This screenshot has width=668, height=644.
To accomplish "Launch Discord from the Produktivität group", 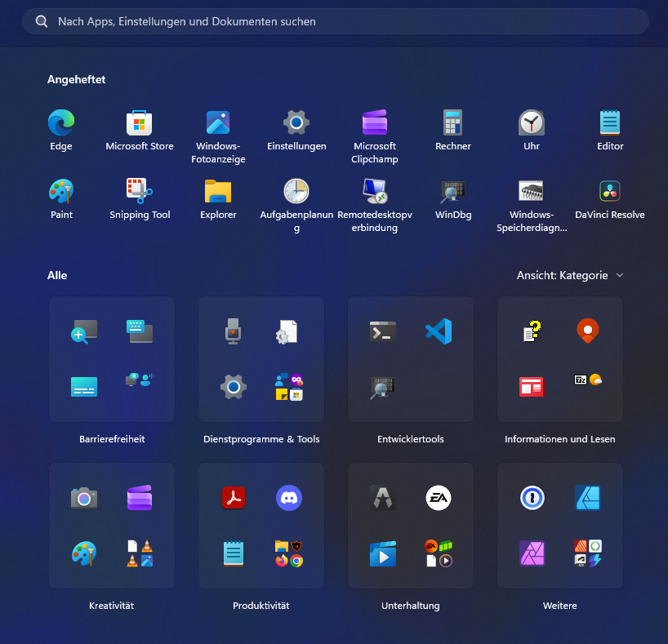I will [289, 497].
